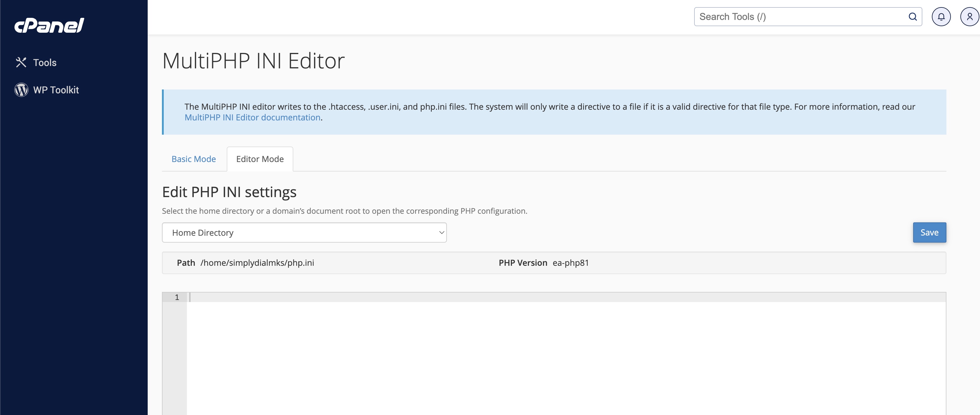980x415 pixels.
Task: Open notifications bell icon
Action: (x=941, y=17)
